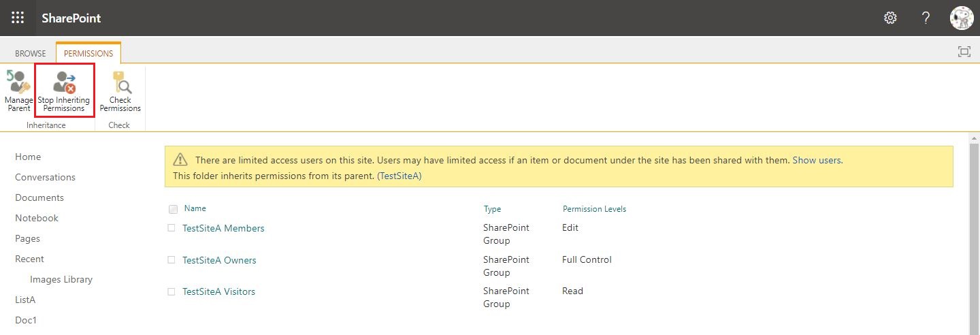Toggle the focus on content icon
The image size is (980, 335).
point(964,52)
